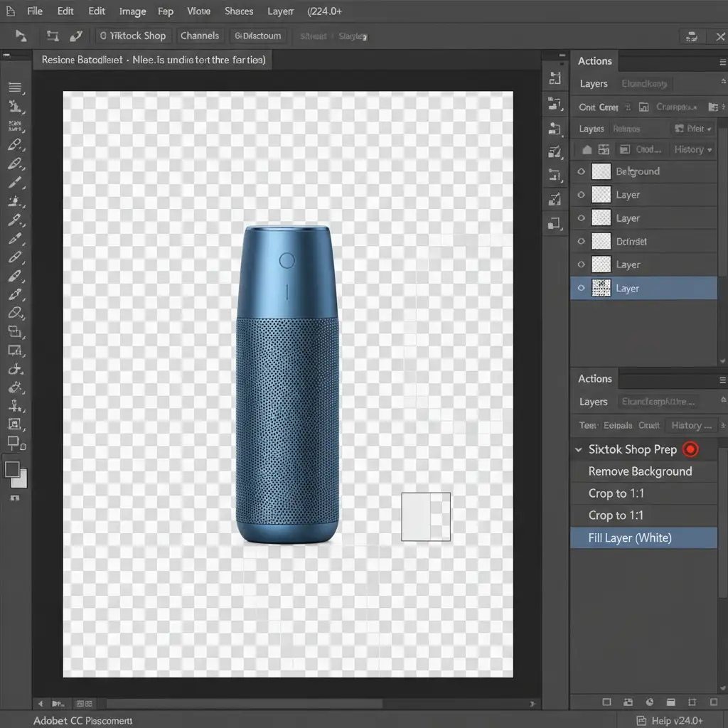Switch to the Channels tab
Screen dimensions: 728x728
[200, 36]
